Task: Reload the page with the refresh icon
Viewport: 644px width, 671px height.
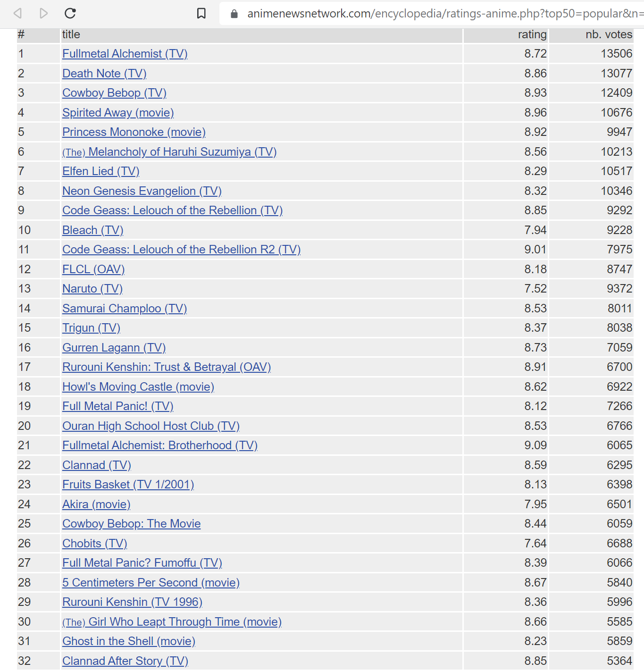Action: 70,13
